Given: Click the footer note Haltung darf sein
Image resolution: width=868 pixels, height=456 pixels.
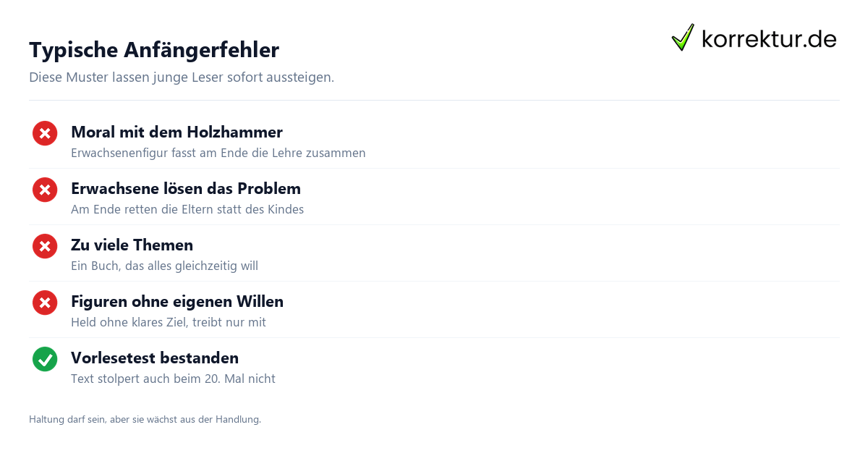Looking at the screenshot, I should click(x=145, y=420).
